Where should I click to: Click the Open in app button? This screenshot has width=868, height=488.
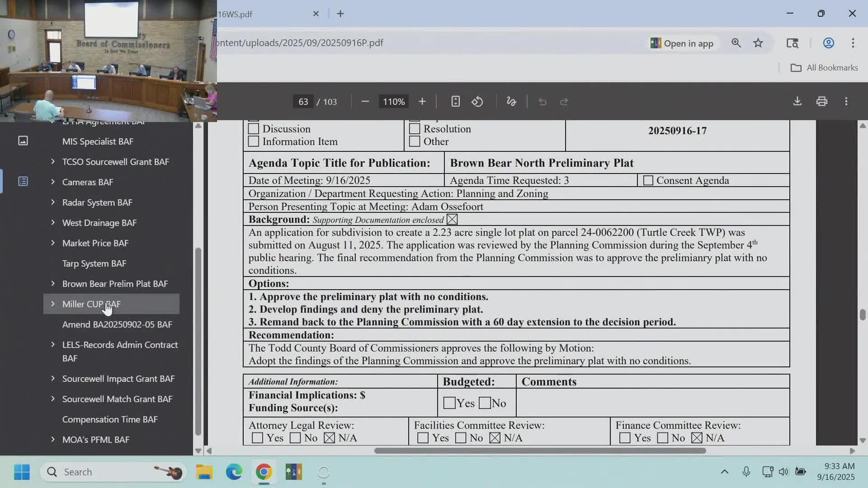click(682, 43)
